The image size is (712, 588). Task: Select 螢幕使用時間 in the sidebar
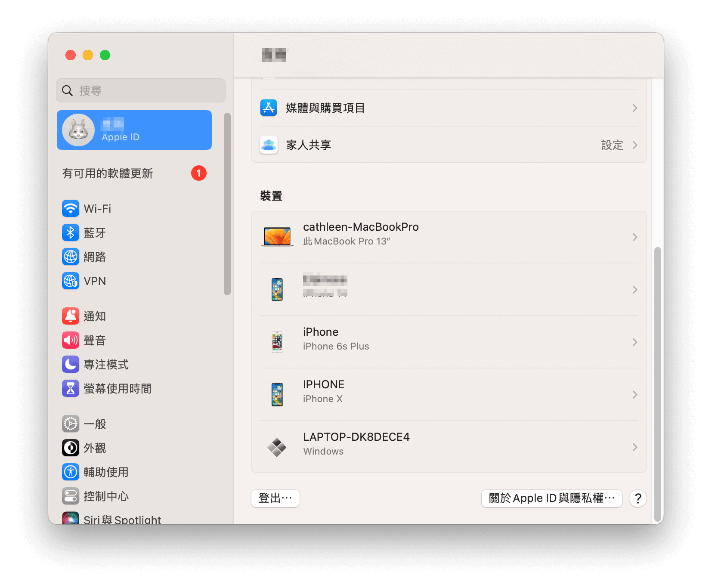134,389
